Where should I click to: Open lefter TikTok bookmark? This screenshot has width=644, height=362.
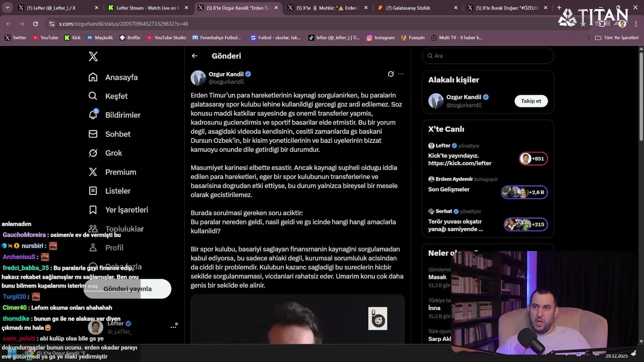click(334, 38)
